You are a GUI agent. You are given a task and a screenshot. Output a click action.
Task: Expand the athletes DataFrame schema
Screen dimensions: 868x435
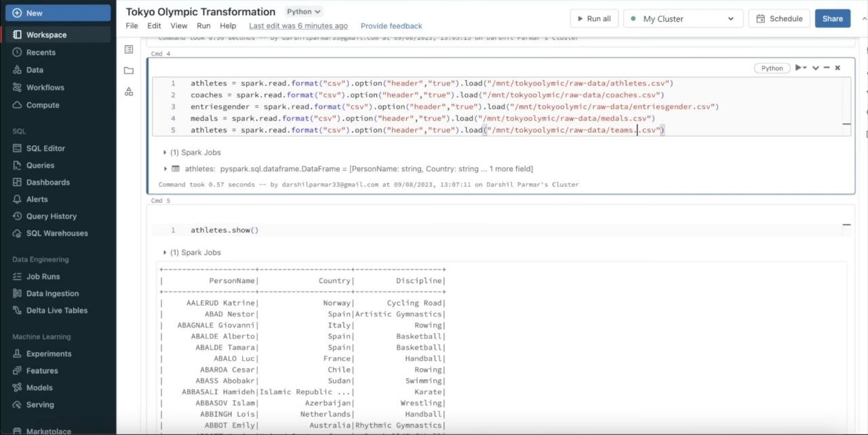click(165, 169)
